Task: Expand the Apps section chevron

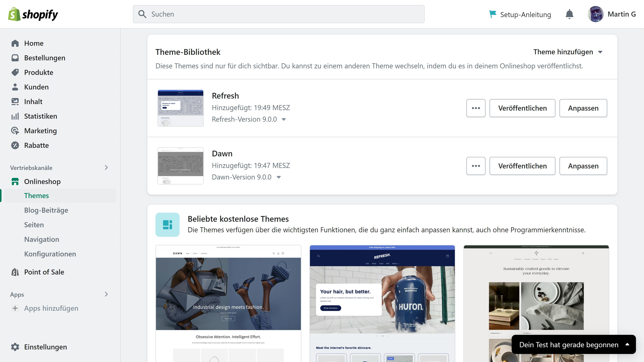Action: (106, 294)
